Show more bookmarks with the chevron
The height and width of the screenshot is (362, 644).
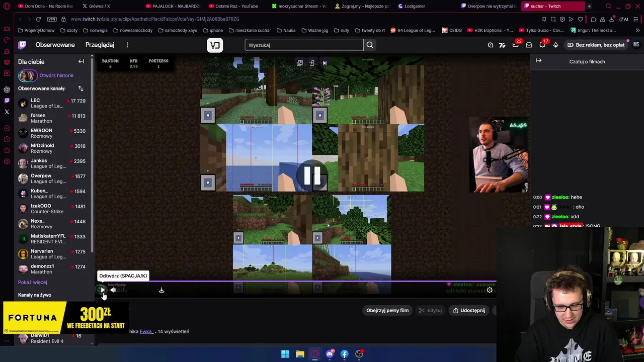pyautogui.click(x=637, y=30)
